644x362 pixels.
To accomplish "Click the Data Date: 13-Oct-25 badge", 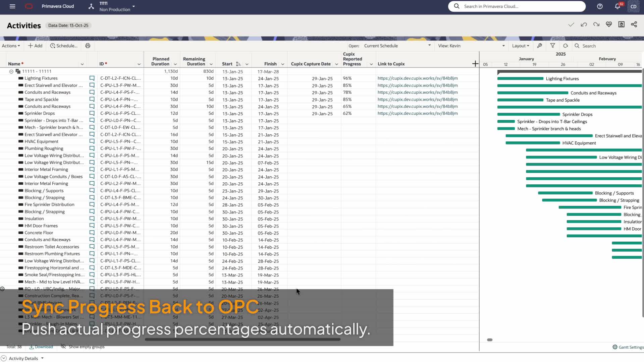I will (68, 25).
